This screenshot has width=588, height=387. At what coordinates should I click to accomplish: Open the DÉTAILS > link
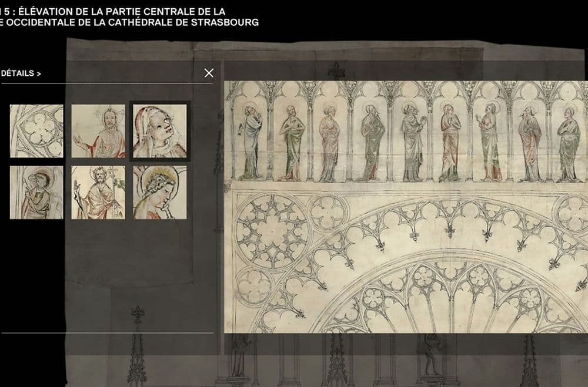pos(21,73)
